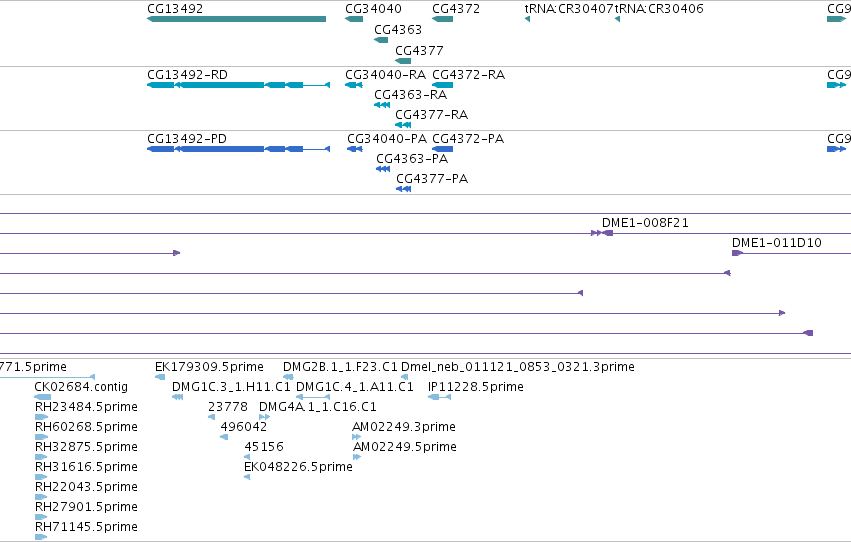Select the DMG1C.4_1.A11.C1 feature label

point(354,387)
